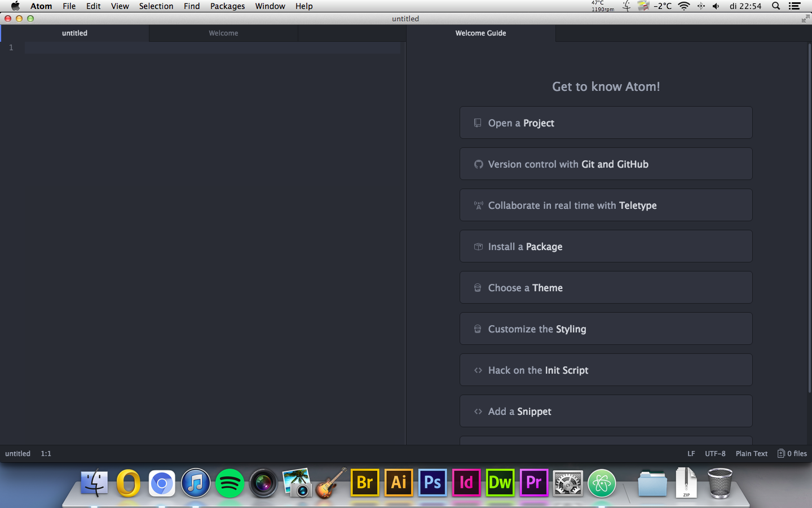Enter full screen with the window arrows icon
The width and height of the screenshot is (812, 508).
[805, 19]
